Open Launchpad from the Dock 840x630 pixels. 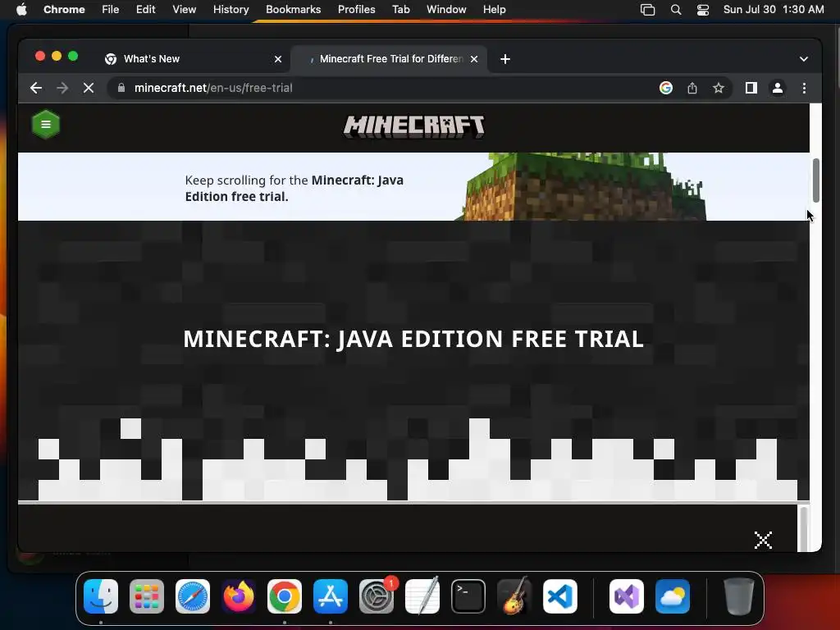pos(147,596)
